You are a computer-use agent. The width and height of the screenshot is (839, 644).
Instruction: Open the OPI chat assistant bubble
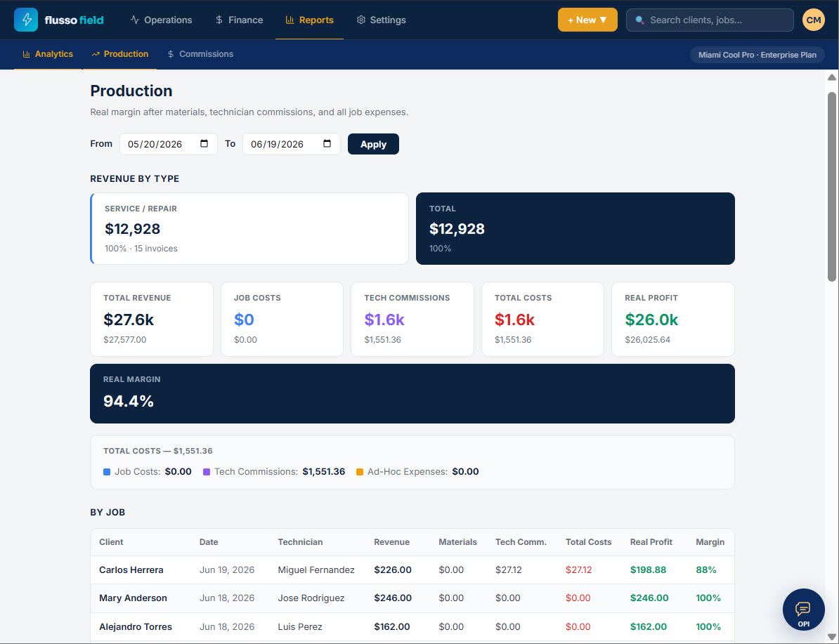pos(803,610)
